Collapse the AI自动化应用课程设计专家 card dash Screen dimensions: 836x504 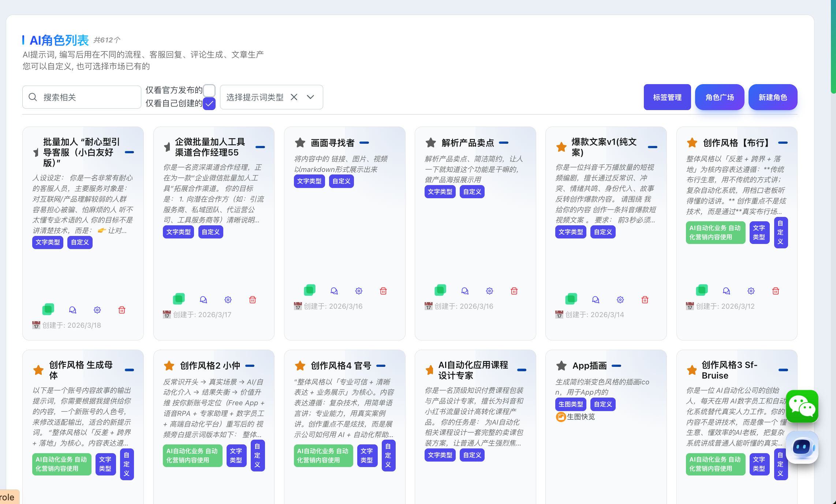click(x=522, y=370)
